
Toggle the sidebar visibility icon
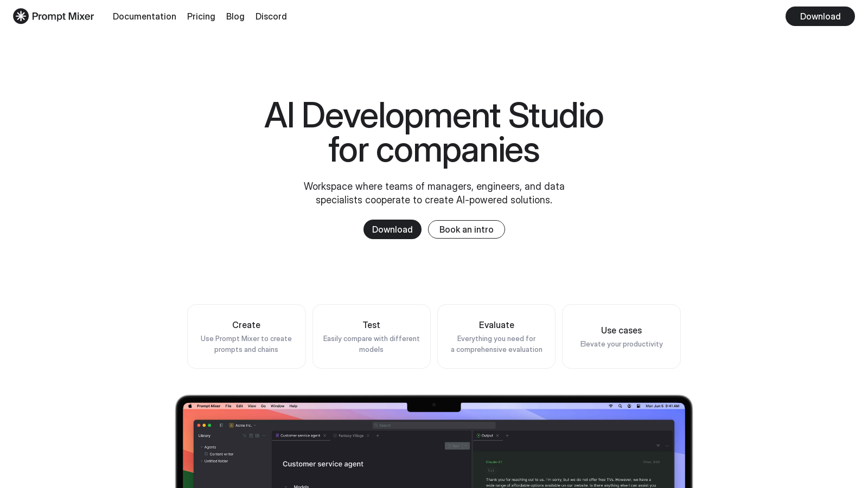pos(221,425)
